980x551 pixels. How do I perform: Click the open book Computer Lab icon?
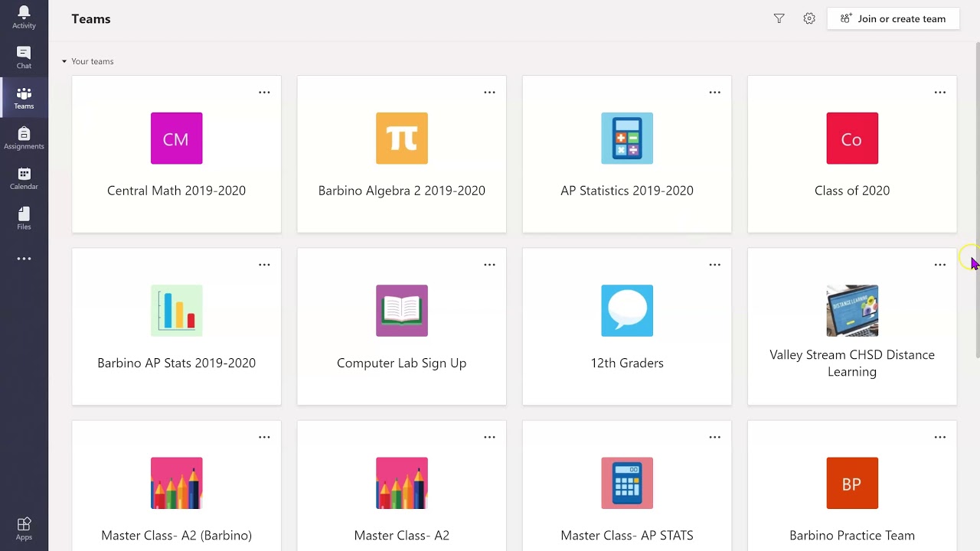[x=402, y=311]
